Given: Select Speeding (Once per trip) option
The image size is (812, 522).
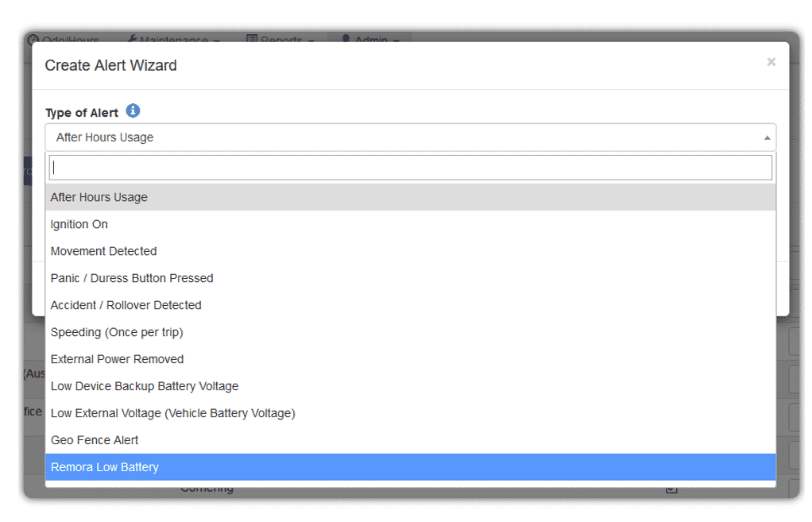Looking at the screenshot, I should pos(117,332).
